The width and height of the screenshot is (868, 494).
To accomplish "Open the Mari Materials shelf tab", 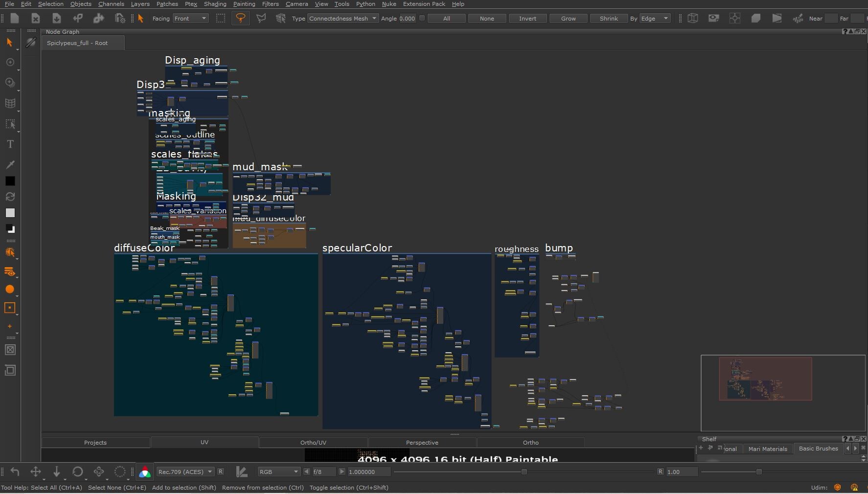I will [x=767, y=449].
